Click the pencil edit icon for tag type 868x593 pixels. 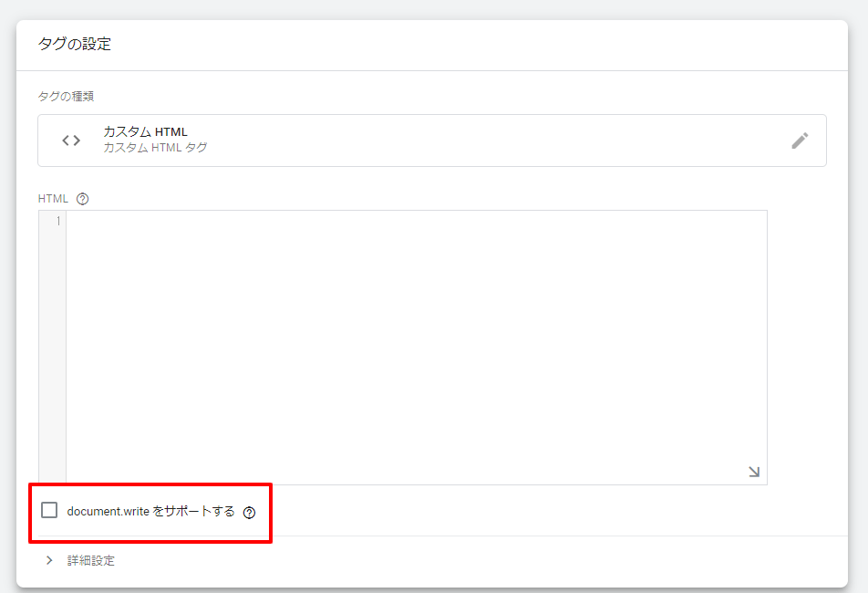(x=800, y=140)
